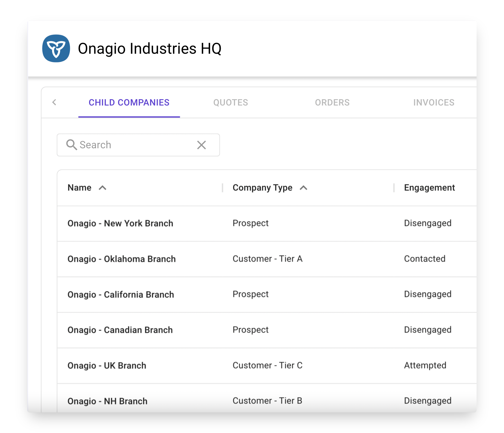Select Customer - Tier C cell

coord(268,365)
